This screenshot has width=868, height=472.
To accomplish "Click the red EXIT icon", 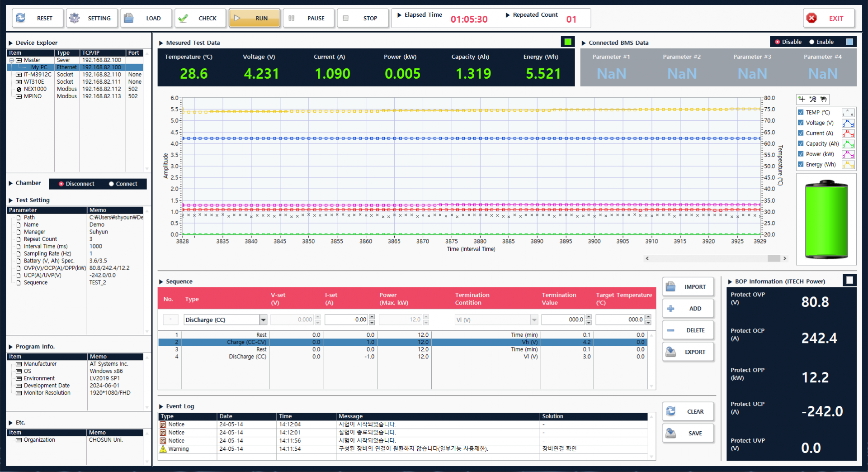I will [812, 18].
